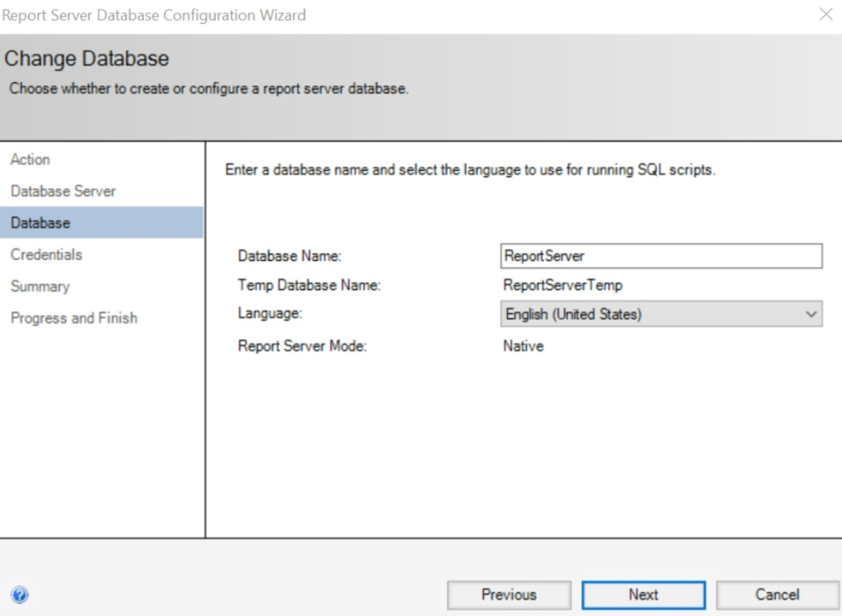Jump to the Summary step
This screenshot has width=842, height=616.
coord(40,287)
